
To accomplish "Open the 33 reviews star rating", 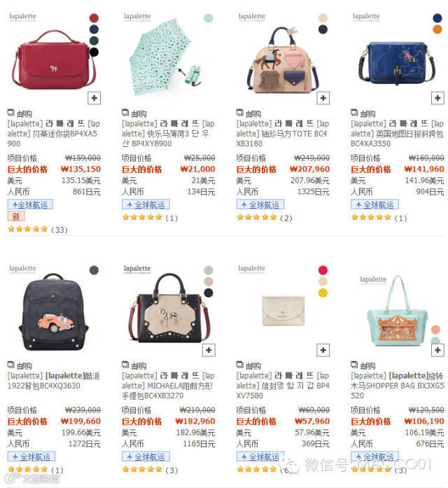I will pyautogui.click(x=37, y=230).
